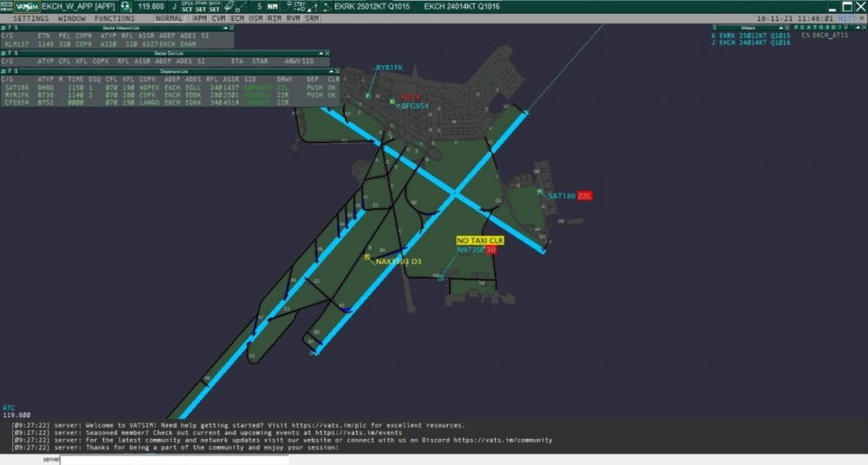Open the FUNCTIONS menu

pos(115,18)
